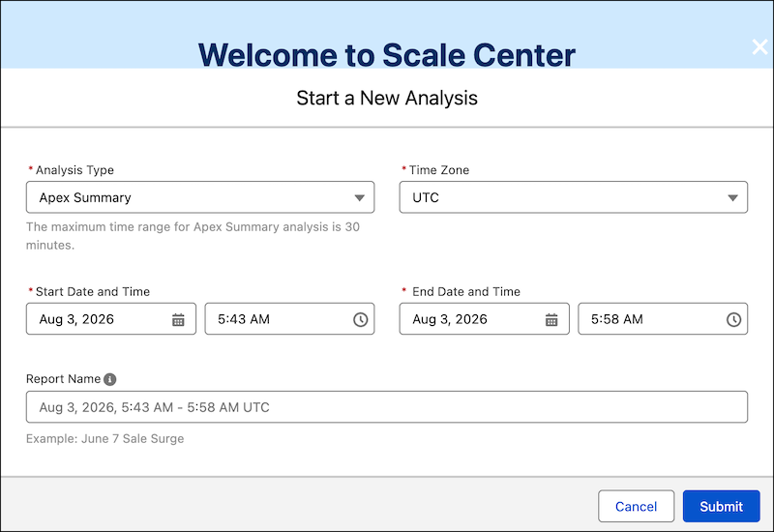Click the 'Example: June 7 Sale Surge' hint text
774x532 pixels.
[x=105, y=439]
